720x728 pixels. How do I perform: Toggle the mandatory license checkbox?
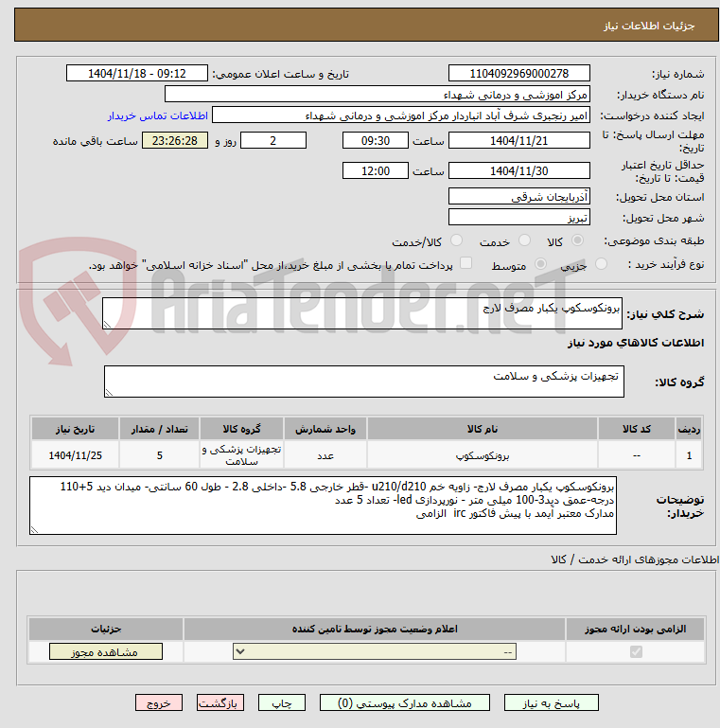click(636, 652)
